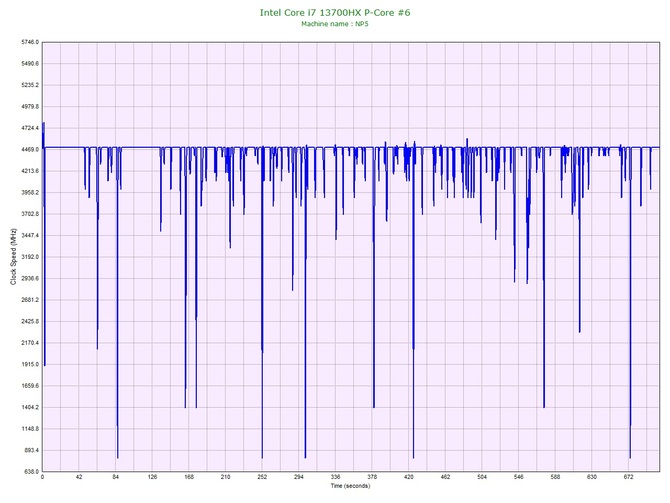Image resolution: width=670 pixels, height=503 pixels.
Task: Click the 84 time axis tick label
Action: [x=116, y=477]
